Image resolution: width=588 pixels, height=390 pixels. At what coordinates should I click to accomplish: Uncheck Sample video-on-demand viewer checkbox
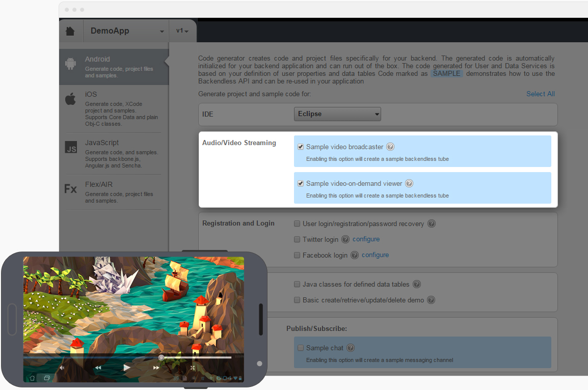pyautogui.click(x=301, y=184)
